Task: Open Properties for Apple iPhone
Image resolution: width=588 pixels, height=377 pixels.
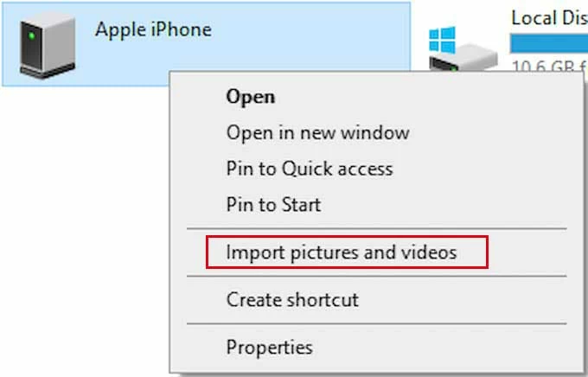Action: click(269, 348)
